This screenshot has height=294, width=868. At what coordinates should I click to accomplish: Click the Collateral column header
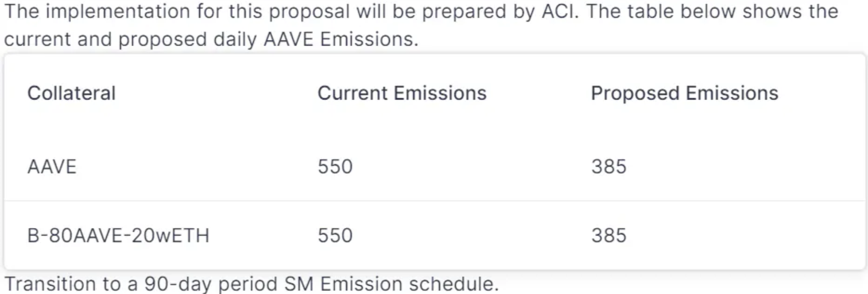(x=71, y=93)
